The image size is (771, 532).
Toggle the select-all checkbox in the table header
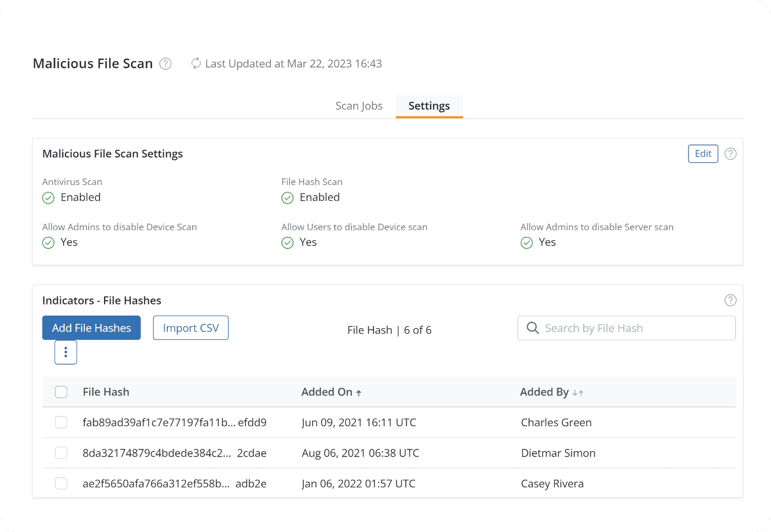(x=61, y=392)
